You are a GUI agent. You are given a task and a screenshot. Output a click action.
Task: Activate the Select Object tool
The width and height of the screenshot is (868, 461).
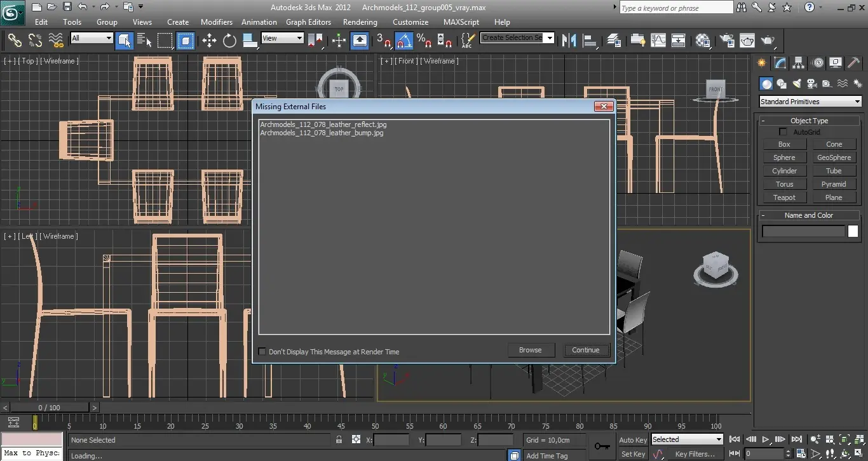click(x=125, y=40)
